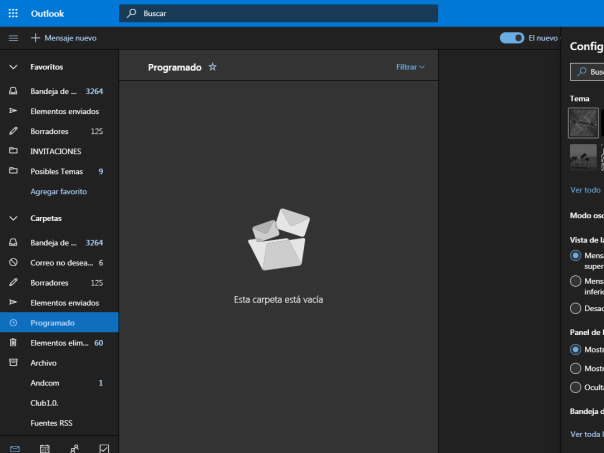Toggle the 'El nuevo' Outlook switch
Screen dimensions: 604x453
[512, 38]
